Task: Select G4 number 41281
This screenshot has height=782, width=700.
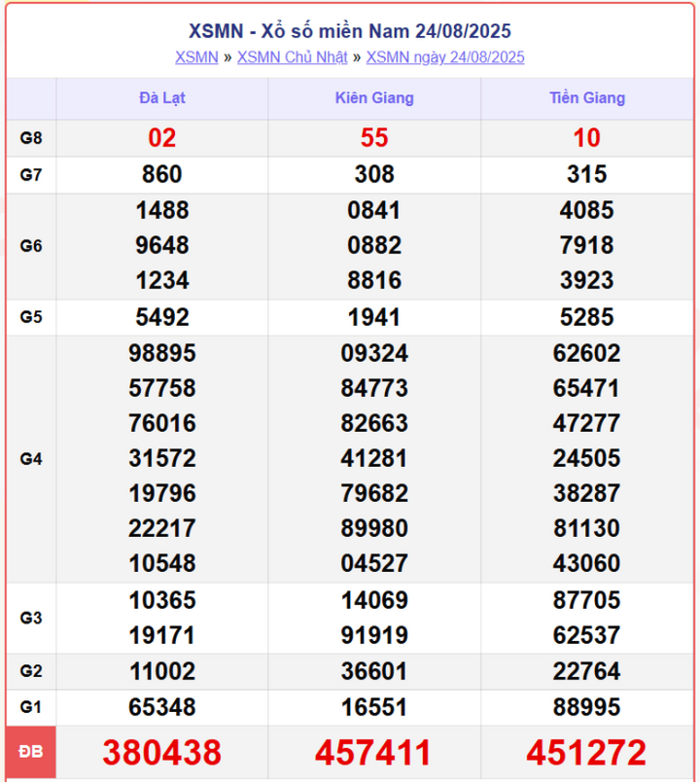Action: [x=374, y=458]
